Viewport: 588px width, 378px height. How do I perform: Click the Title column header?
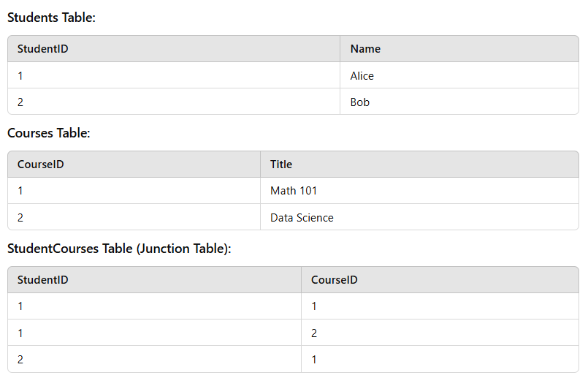[x=419, y=165]
